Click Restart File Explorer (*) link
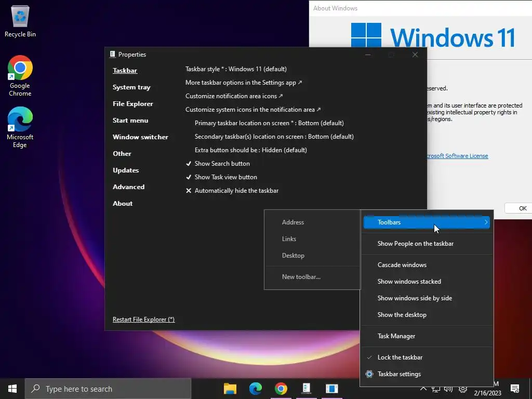Image resolution: width=532 pixels, height=399 pixels. pyautogui.click(x=143, y=320)
